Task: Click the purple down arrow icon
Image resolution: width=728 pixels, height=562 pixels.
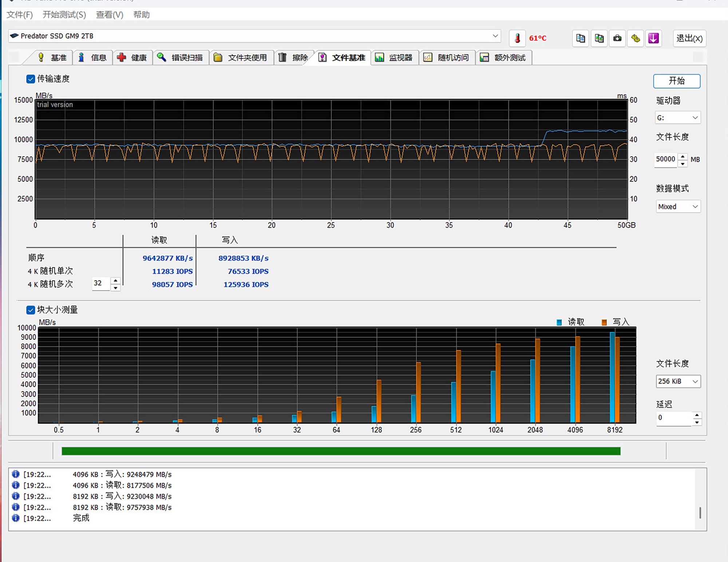Action: 654,38
